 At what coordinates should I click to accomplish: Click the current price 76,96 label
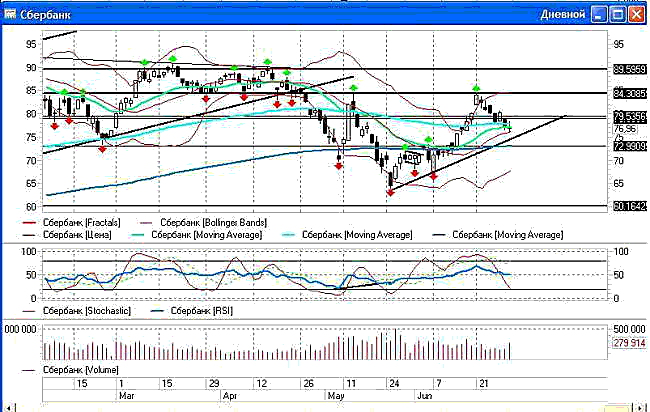pyautogui.click(x=625, y=129)
